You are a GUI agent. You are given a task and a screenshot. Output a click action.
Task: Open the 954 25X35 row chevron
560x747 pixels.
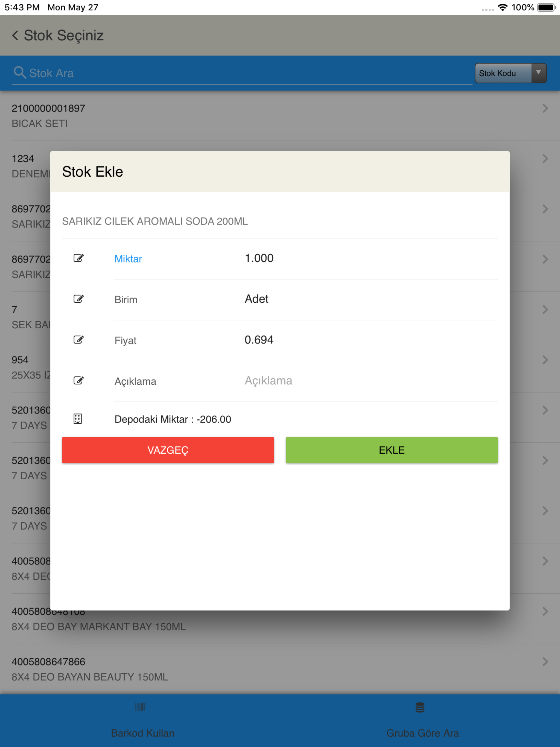[545, 360]
